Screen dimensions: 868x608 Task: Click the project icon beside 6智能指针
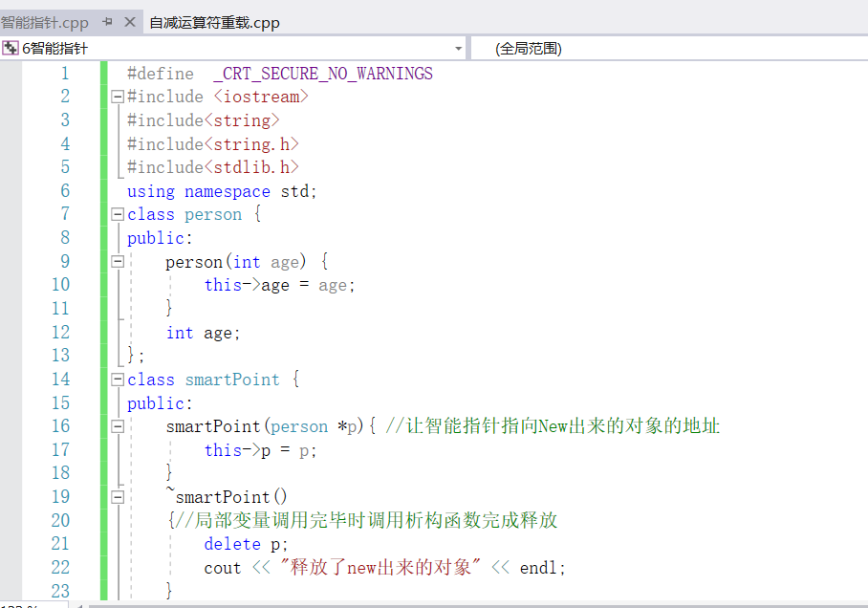coord(10,48)
